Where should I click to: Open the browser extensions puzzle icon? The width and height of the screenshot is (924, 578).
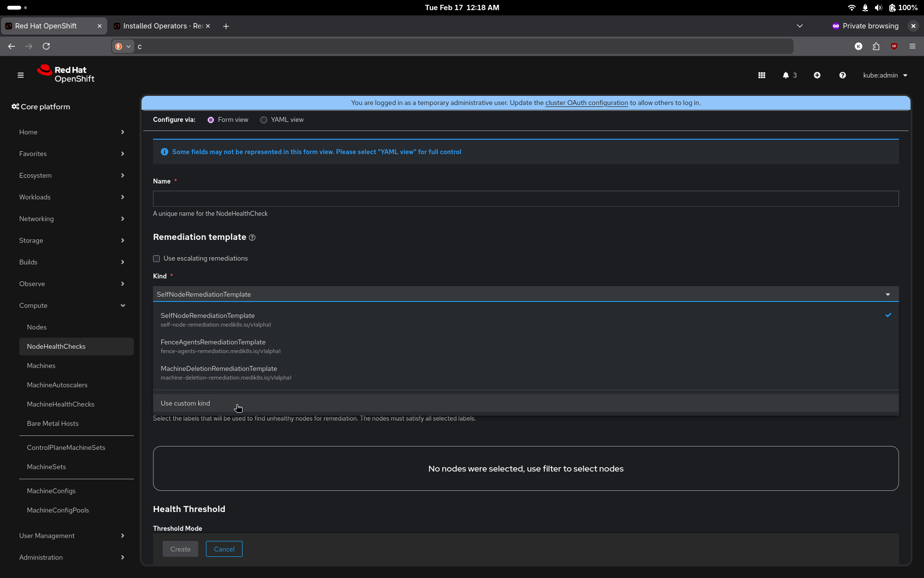click(x=876, y=46)
